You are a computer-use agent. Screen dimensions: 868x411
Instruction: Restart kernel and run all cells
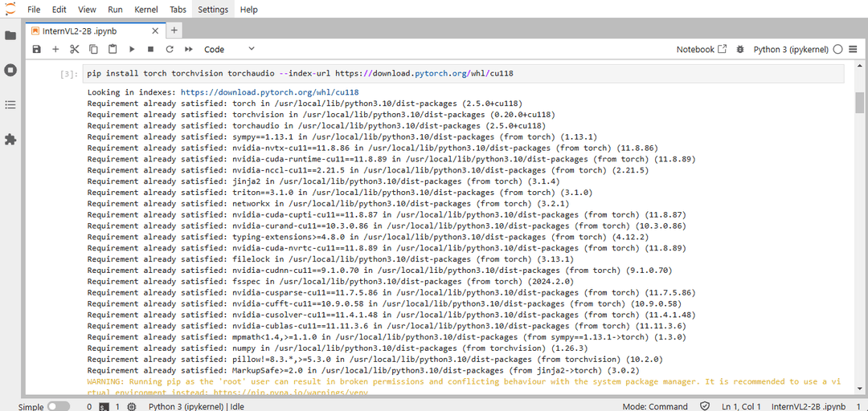click(189, 49)
